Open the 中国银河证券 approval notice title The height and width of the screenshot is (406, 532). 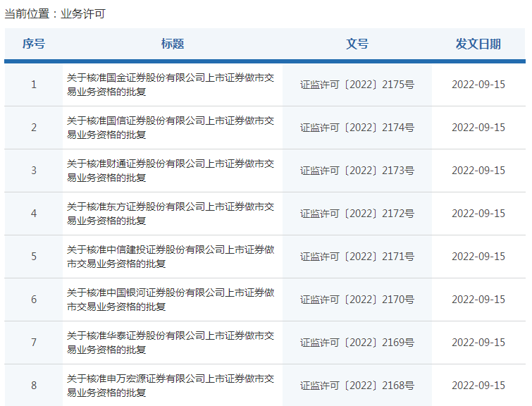click(x=171, y=300)
